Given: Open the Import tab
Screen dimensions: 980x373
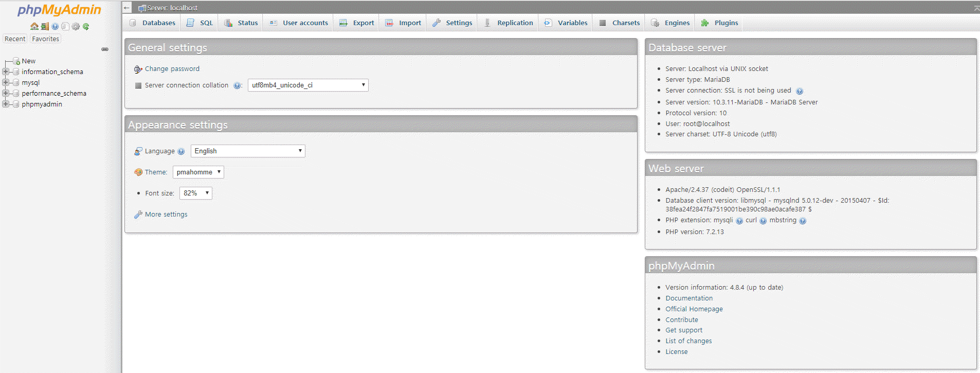Looking at the screenshot, I should coord(403,23).
